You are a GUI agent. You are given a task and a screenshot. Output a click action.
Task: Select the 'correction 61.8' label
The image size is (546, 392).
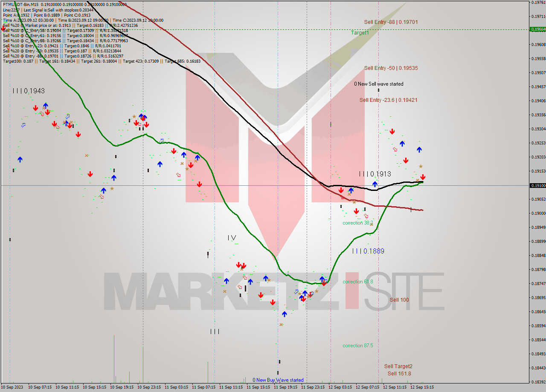point(357,282)
